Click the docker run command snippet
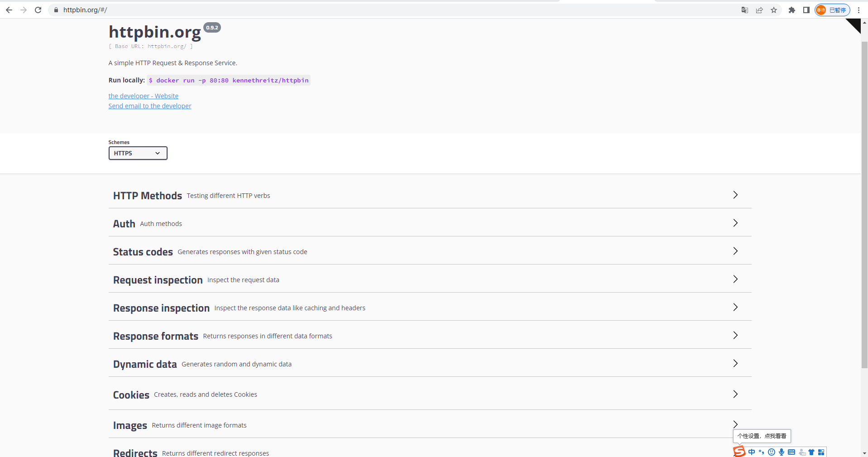Image resolution: width=868 pixels, height=457 pixels. 229,80
